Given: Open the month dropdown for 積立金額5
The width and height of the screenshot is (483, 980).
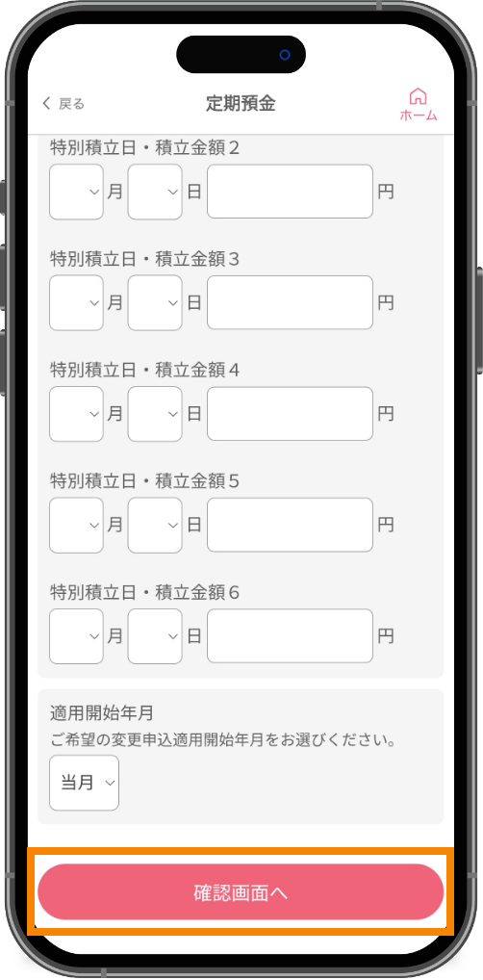Looking at the screenshot, I should (x=76, y=526).
